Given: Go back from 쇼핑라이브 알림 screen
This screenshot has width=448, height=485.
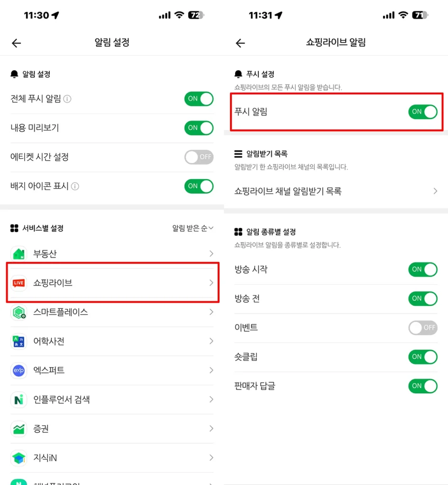Looking at the screenshot, I should click(240, 43).
